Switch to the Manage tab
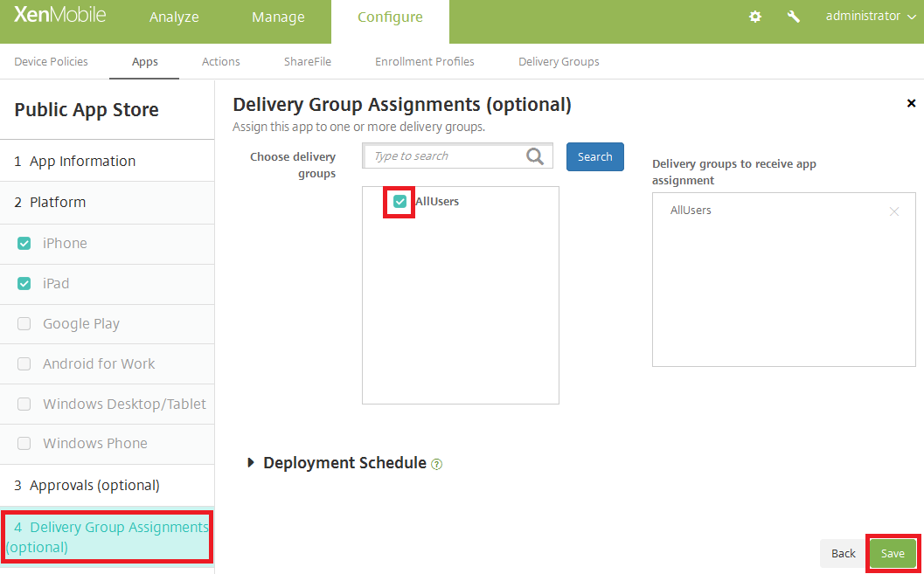 278,17
